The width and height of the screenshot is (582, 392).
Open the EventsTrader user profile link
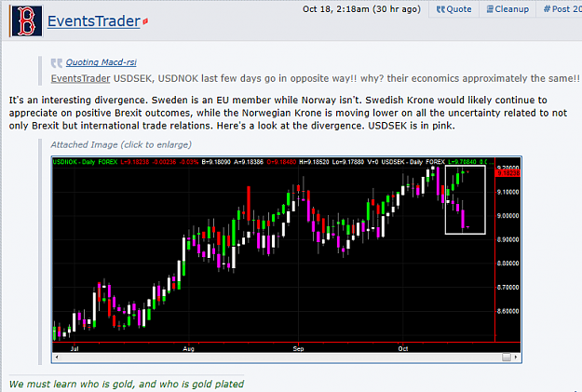pyautogui.click(x=94, y=21)
